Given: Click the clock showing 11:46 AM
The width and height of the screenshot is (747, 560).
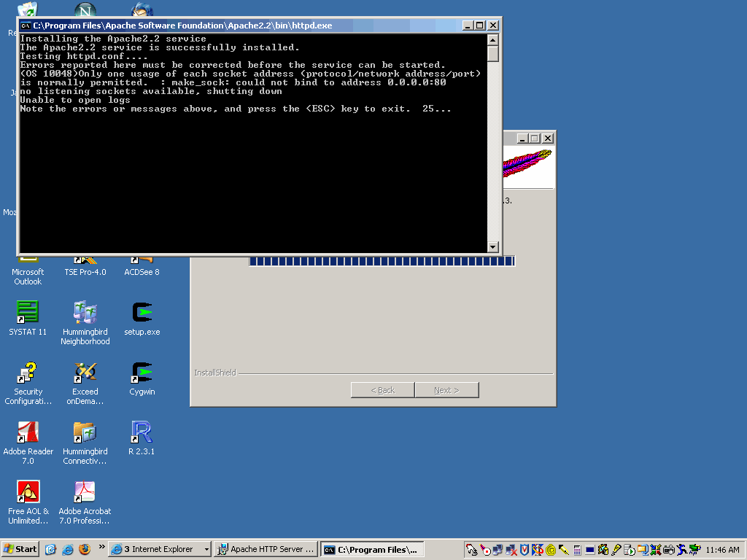Looking at the screenshot, I should click(722, 550).
